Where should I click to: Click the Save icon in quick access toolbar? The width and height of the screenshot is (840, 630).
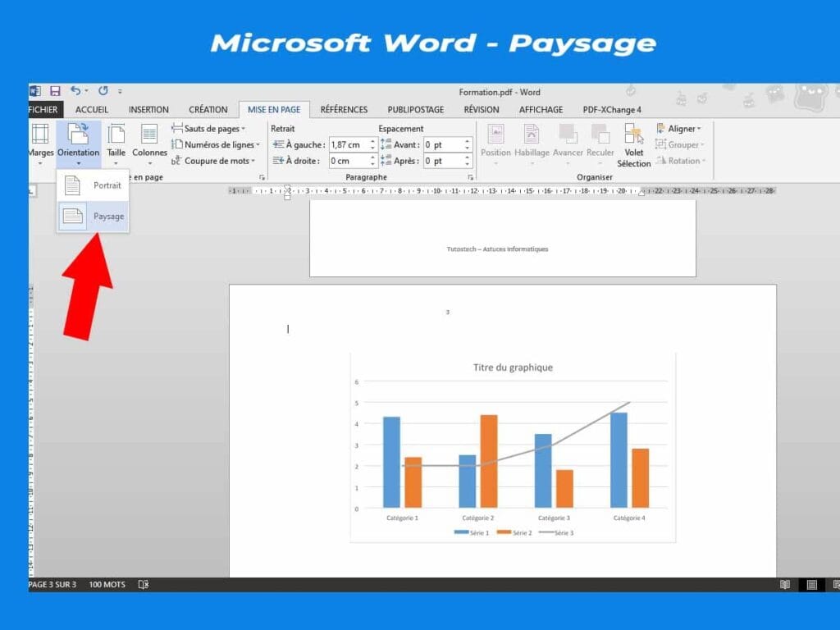click(x=55, y=91)
